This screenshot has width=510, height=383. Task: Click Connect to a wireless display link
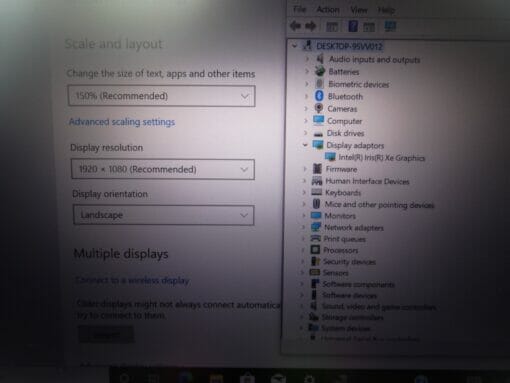click(133, 280)
